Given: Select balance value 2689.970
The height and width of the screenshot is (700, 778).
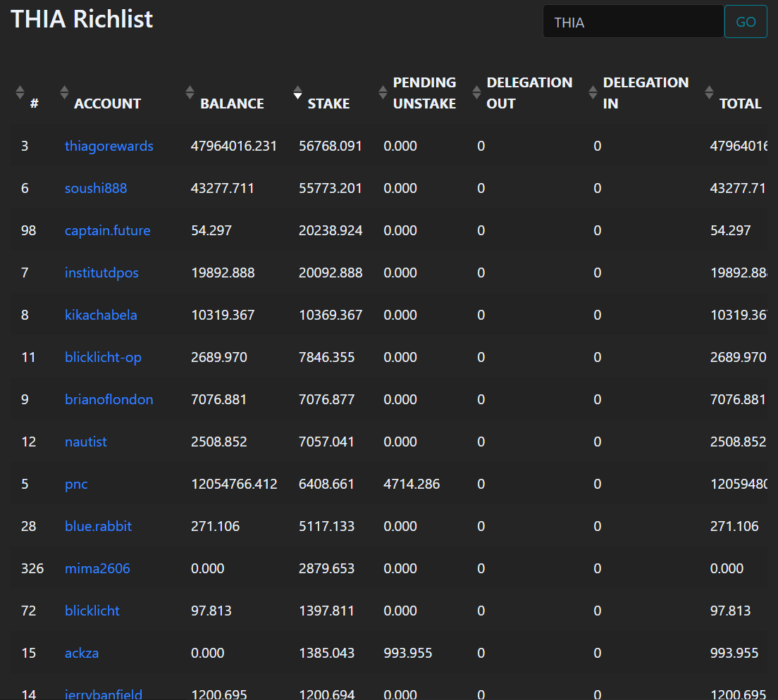Looking at the screenshot, I should click(218, 358).
